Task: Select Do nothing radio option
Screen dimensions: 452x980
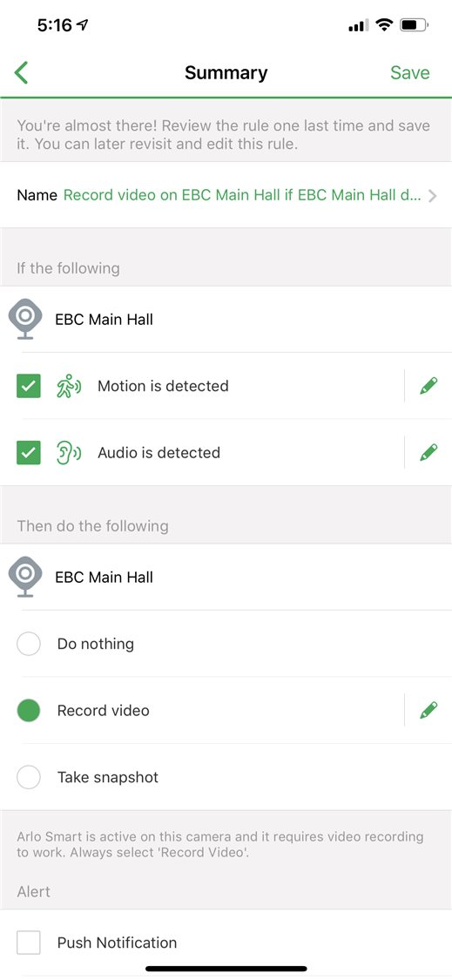Action: click(28, 644)
